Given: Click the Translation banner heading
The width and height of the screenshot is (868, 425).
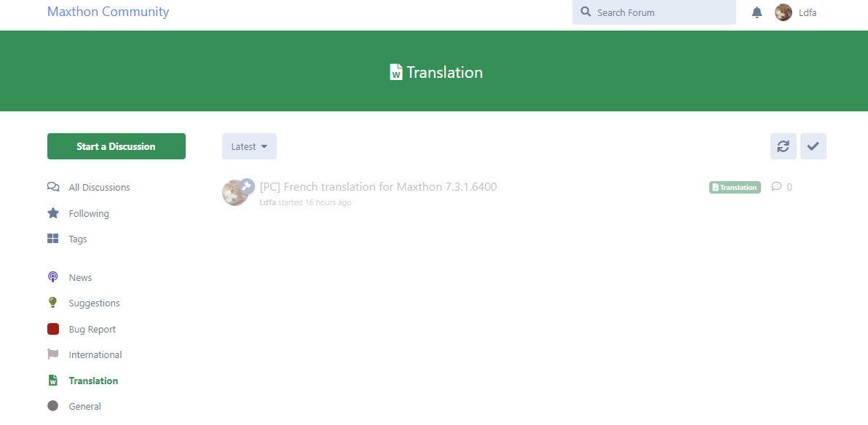Looking at the screenshot, I should [x=444, y=73].
